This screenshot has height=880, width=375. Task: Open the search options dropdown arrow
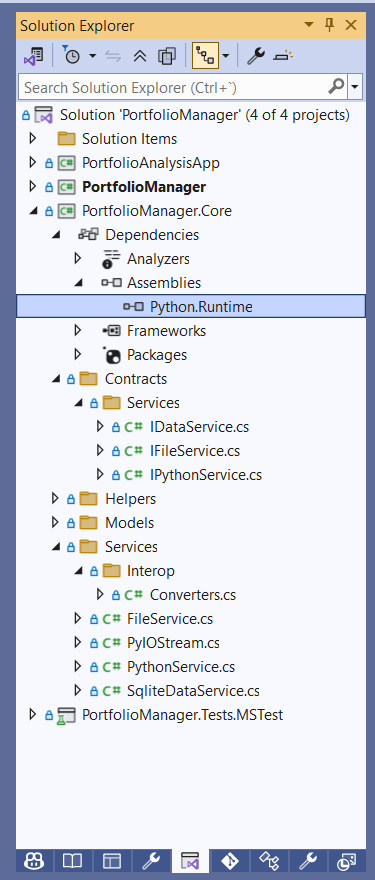click(x=354, y=87)
